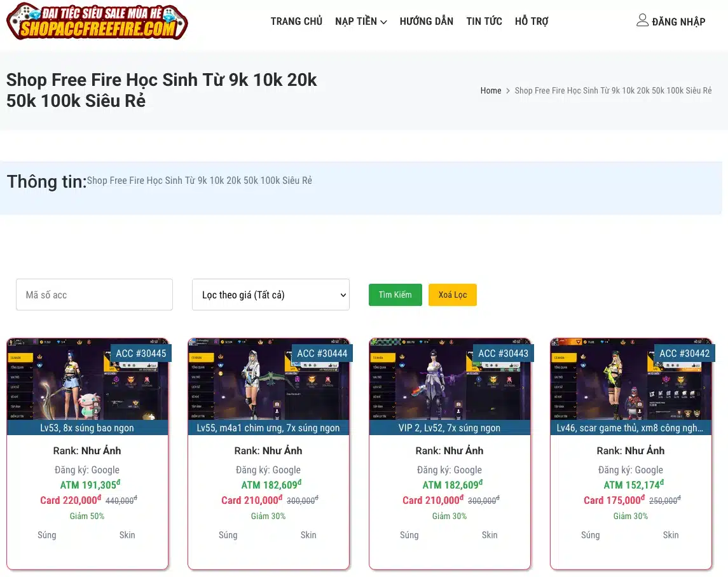Click the Home breadcrumb link
Viewport: 728px width, 577px height.
point(491,90)
